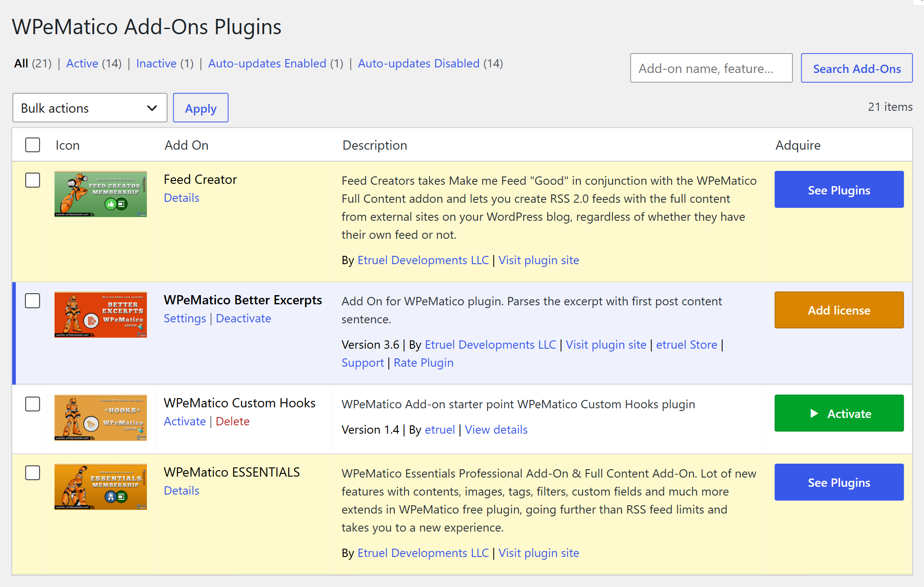Click the Search Add-Ons button
The width and height of the screenshot is (924, 587).
pos(857,68)
